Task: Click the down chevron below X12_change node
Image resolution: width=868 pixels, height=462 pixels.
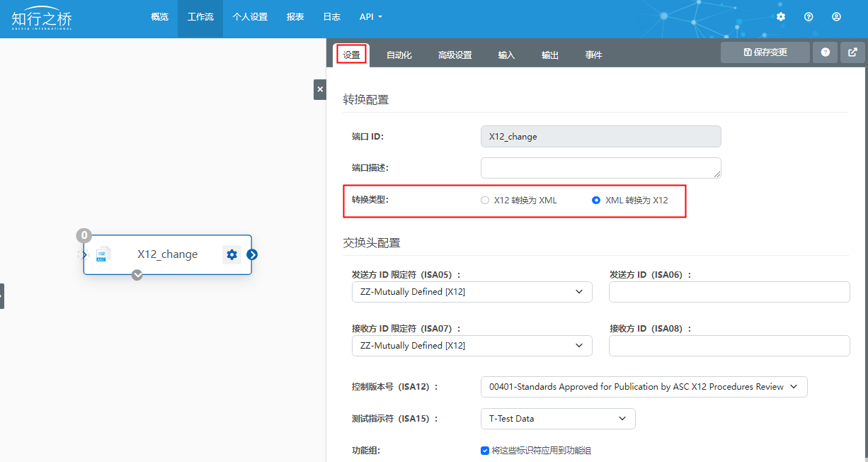Action: click(137, 275)
